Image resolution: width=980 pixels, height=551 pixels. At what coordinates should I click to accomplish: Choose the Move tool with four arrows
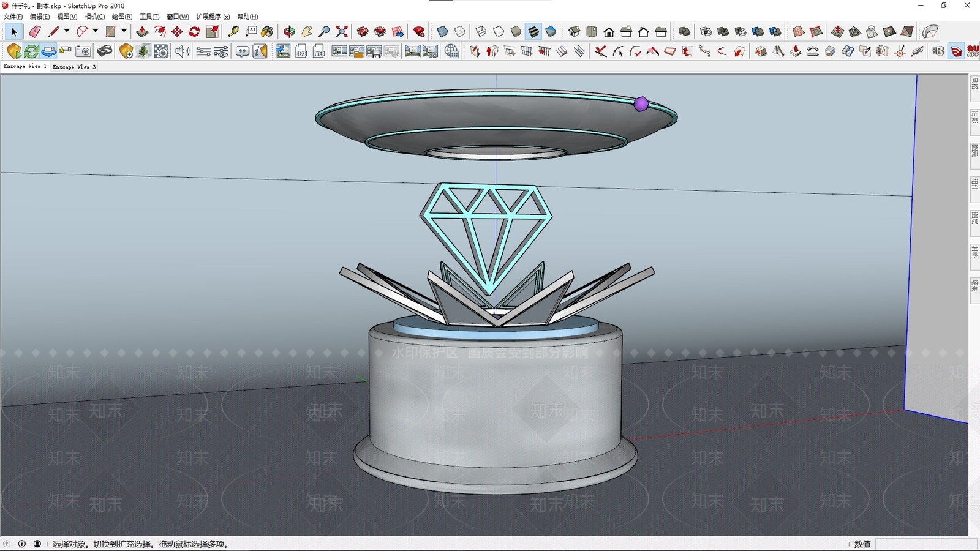[177, 32]
